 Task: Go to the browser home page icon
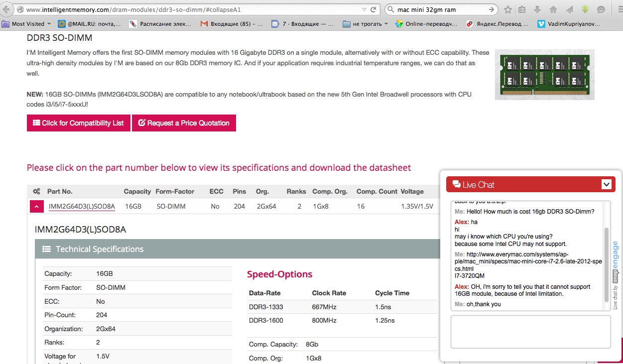point(553,9)
